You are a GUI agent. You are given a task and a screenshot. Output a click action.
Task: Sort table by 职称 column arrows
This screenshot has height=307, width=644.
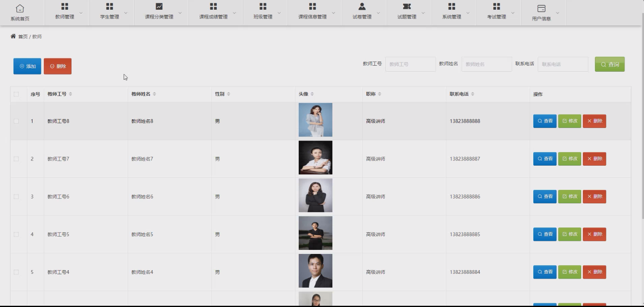click(380, 94)
